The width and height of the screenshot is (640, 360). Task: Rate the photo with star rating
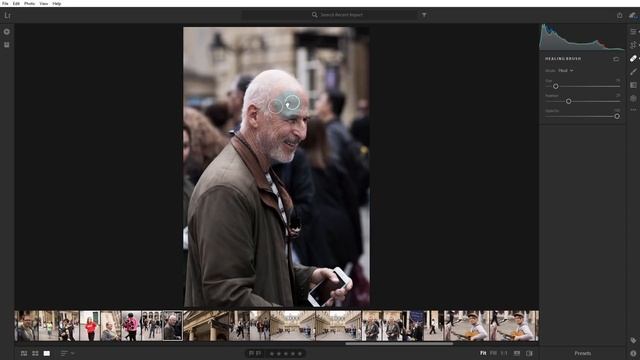pos(286,353)
